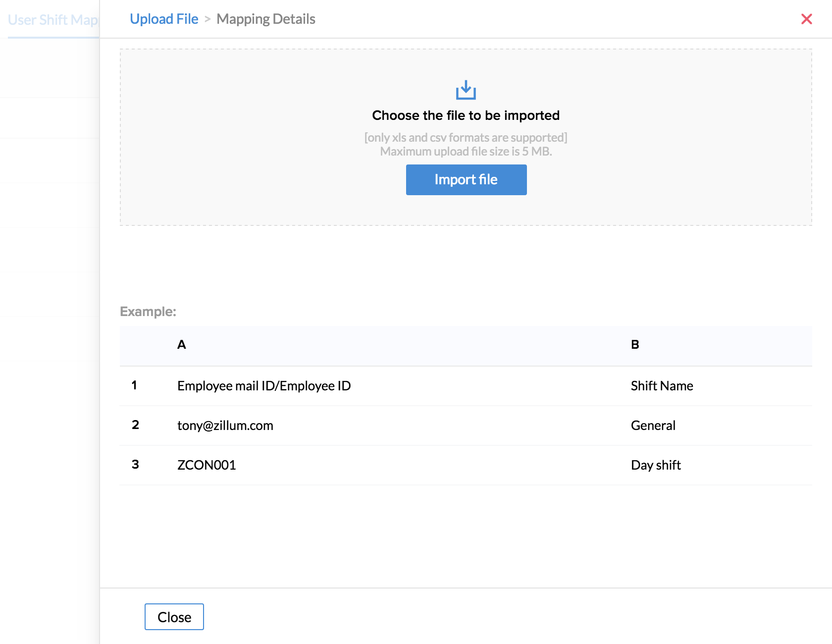Click the General shift cell
This screenshot has width=832, height=644.
pyautogui.click(x=653, y=426)
